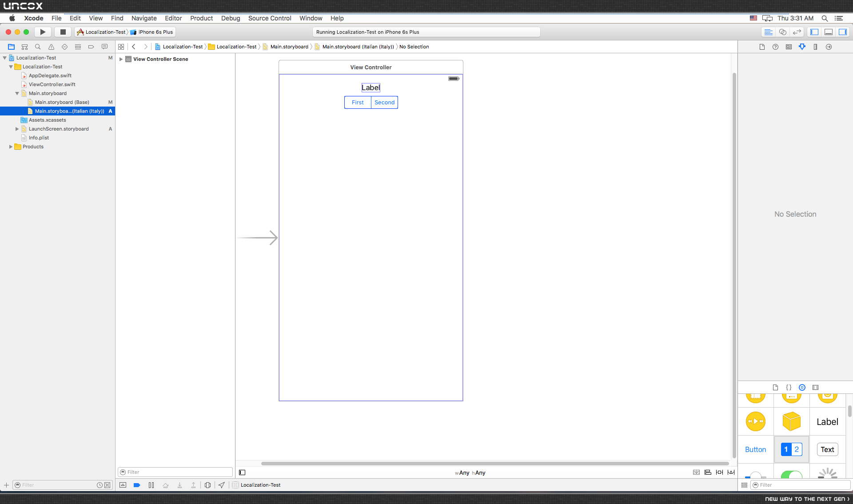Open the report navigator tab
The image size is (853, 504).
coord(104,47)
